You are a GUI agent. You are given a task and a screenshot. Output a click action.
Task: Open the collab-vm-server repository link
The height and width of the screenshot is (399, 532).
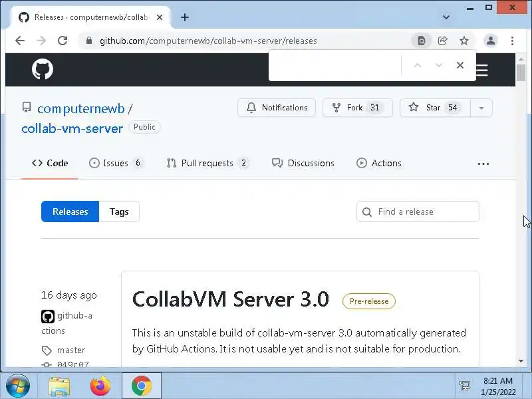[x=72, y=128]
